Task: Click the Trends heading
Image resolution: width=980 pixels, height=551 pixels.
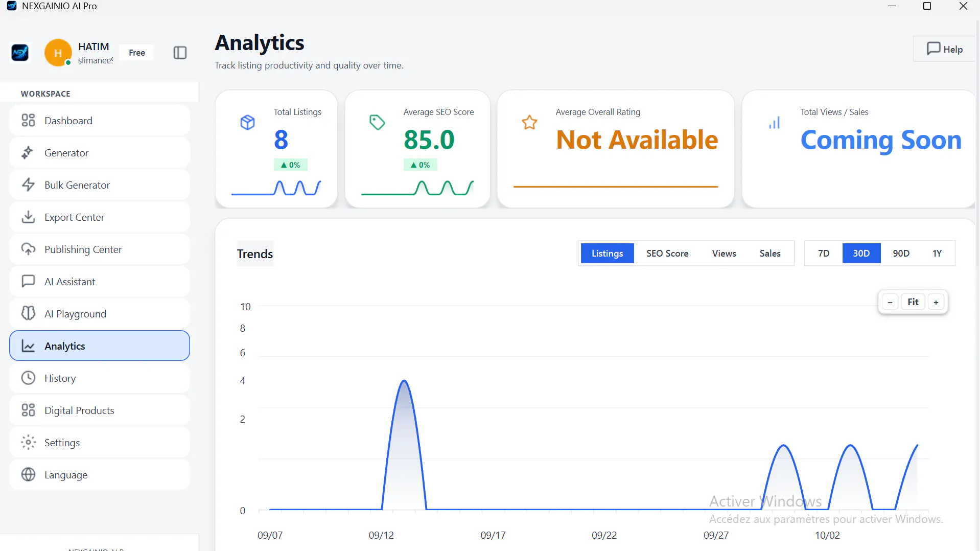Action: (x=255, y=254)
